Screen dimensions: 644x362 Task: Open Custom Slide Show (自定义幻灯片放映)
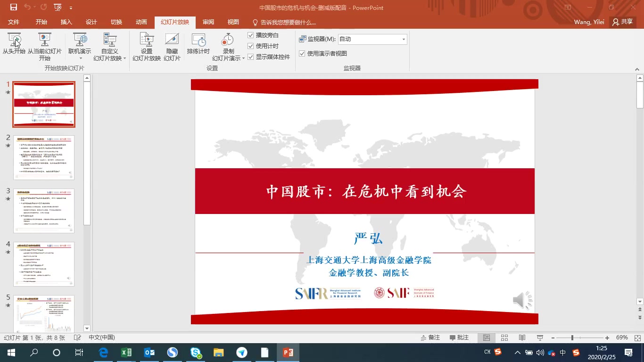pos(109,47)
